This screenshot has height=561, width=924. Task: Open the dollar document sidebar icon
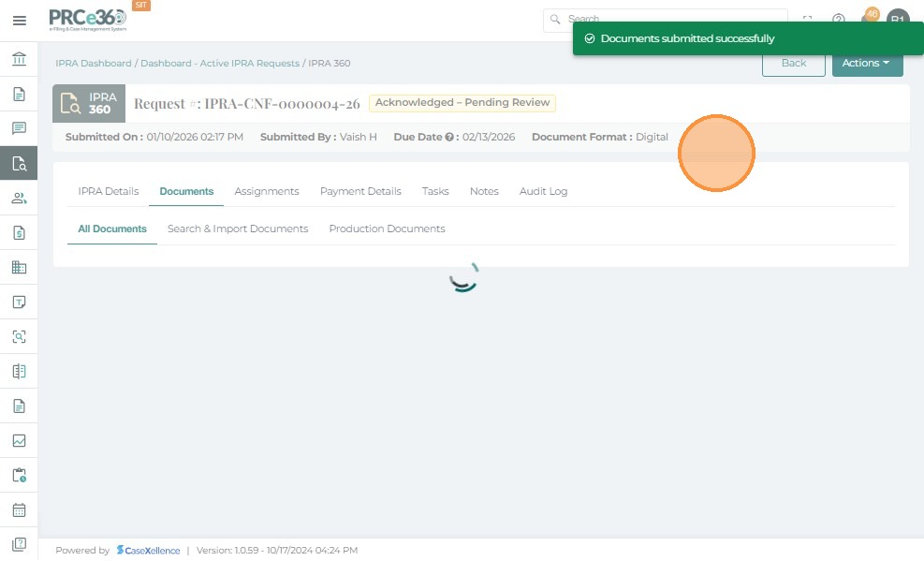(19, 233)
